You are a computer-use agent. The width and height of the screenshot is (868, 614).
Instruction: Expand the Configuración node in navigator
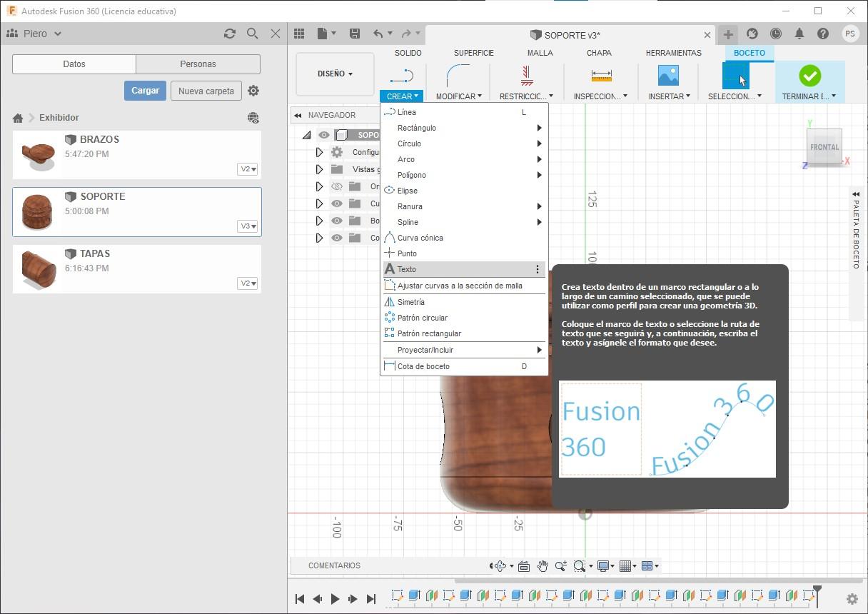coord(319,152)
